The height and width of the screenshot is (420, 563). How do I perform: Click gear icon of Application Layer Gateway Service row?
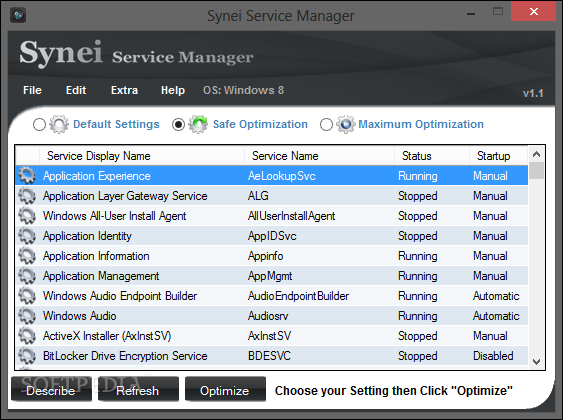(27, 196)
